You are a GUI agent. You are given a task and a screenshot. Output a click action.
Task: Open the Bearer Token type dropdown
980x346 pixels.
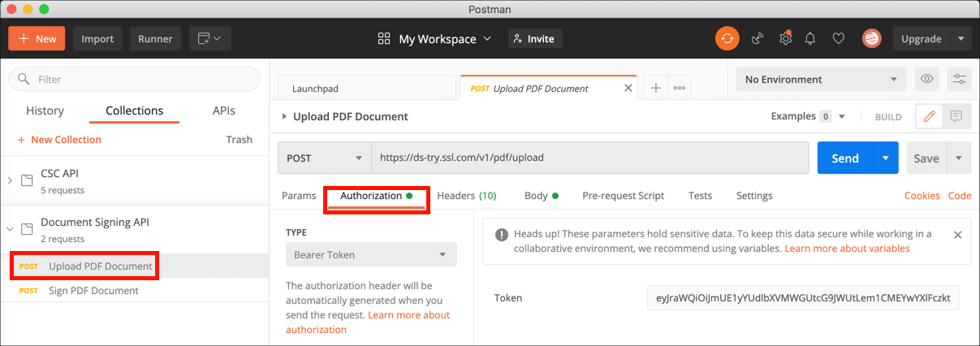click(x=370, y=254)
